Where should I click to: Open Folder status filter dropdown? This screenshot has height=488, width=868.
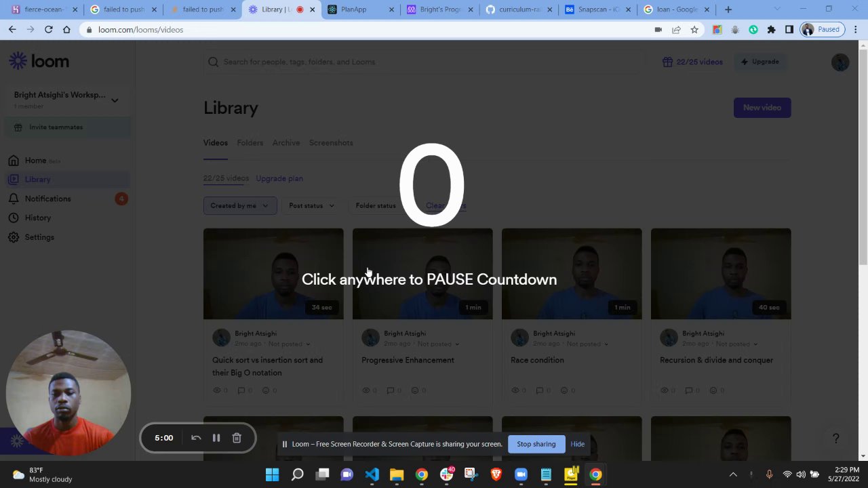click(379, 205)
